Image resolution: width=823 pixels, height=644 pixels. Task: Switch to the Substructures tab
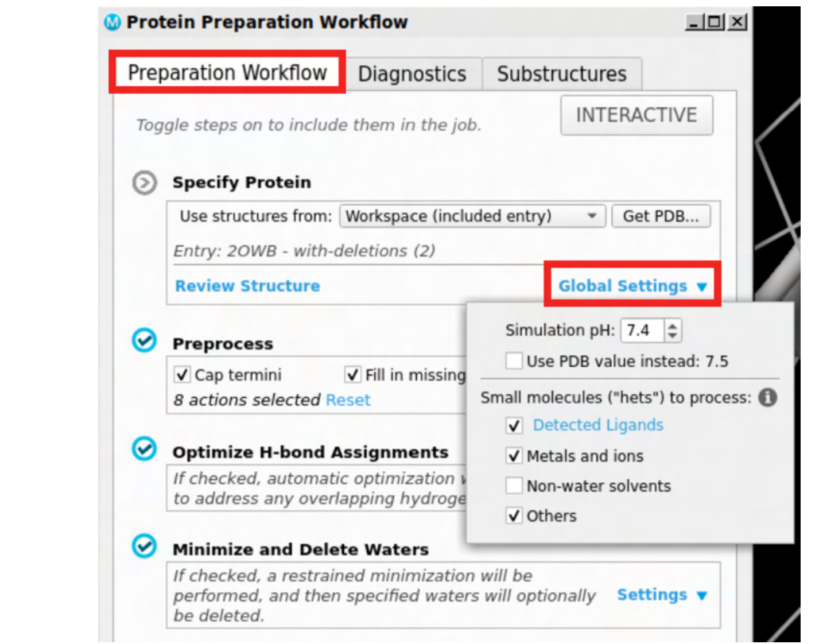tap(562, 74)
